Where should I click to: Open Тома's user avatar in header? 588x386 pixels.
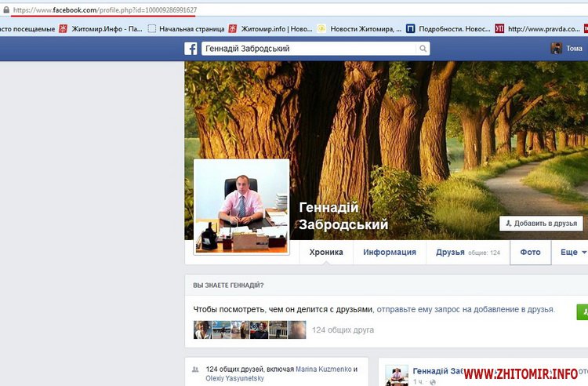click(557, 49)
